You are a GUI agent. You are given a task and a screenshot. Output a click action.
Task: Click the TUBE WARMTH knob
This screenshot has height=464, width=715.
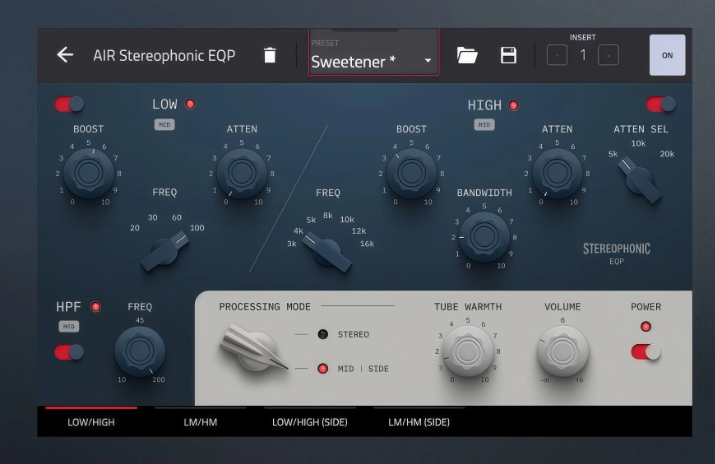click(468, 351)
